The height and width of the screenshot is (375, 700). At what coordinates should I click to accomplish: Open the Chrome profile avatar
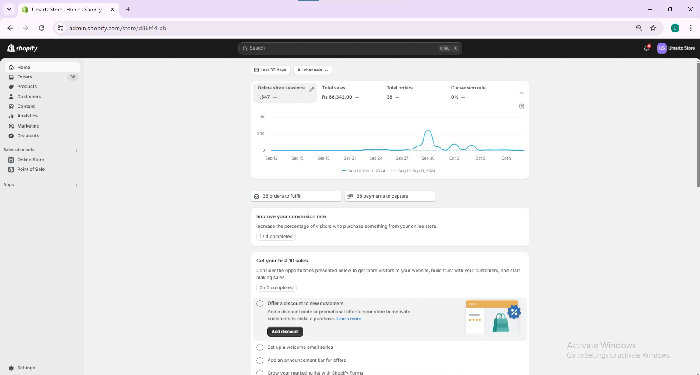675,28
